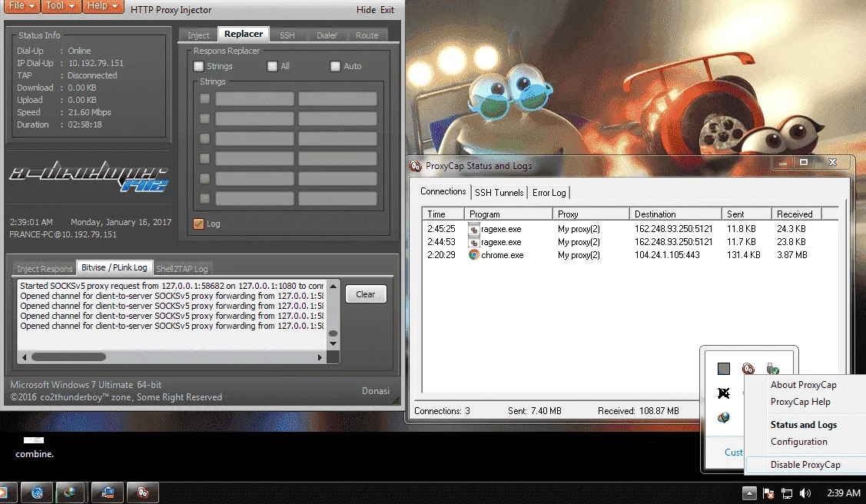Image resolution: width=866 pixels, height=504 pixels.
Task: Click the ragexe.exe icon in 2:44:53 row
Action: [473, 242]
